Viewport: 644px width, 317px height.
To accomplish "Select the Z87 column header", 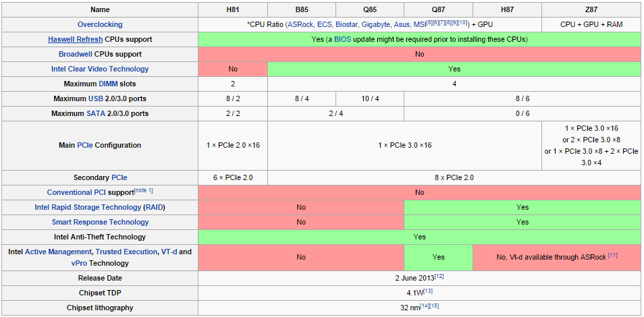I will point(591,9).
